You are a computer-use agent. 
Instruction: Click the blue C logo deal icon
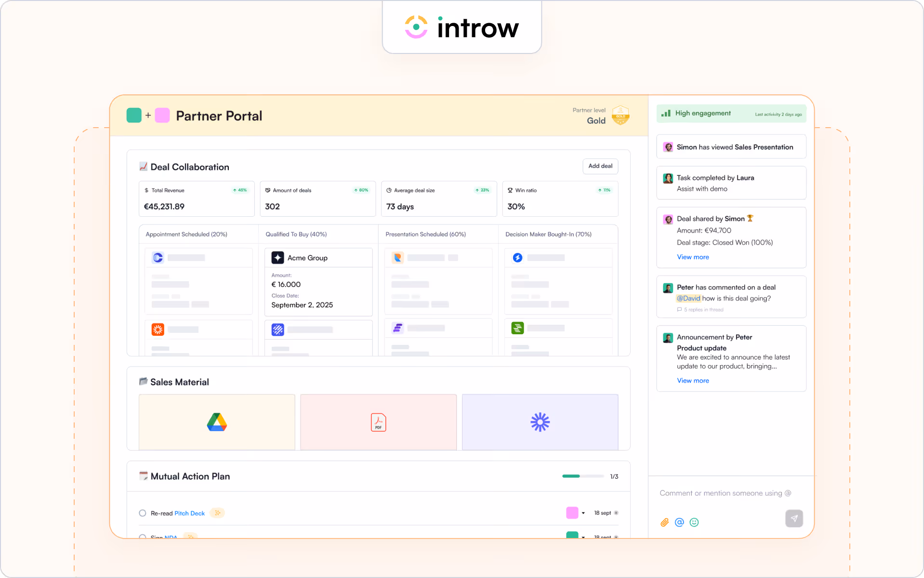pyautogui.click(x=158, y=258)
